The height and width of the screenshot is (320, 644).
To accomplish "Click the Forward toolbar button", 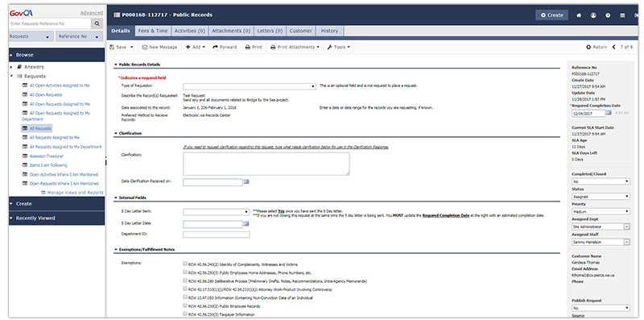I will [225, 48].
